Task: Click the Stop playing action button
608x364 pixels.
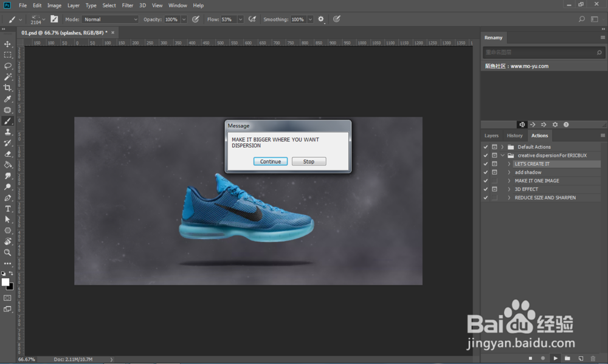Action: (x=530, y=358)
